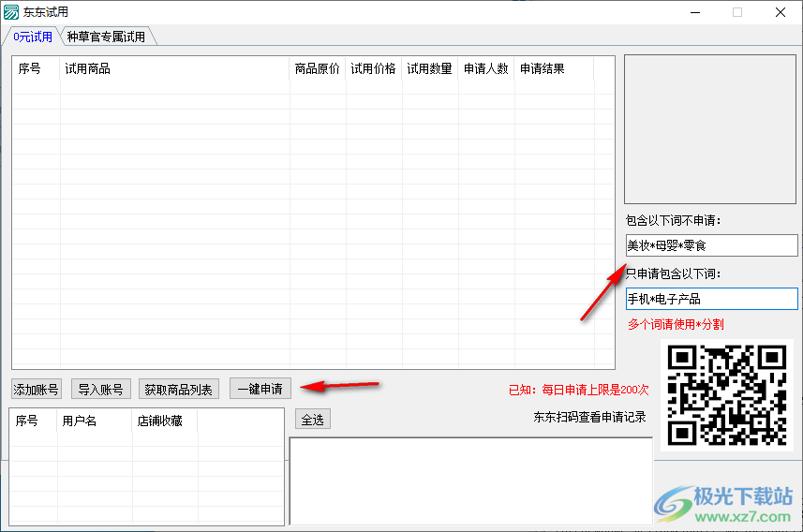Minimize the 东东试用 window
Screen dimensions: 803x532
(x=695, y=12)
